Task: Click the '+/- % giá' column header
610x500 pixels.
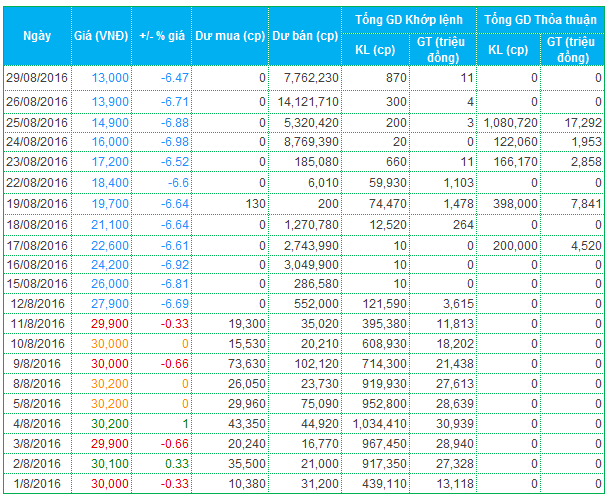Action: [x=161, y=35]
